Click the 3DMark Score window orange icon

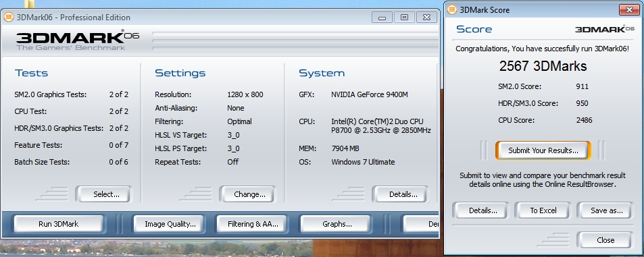pyautogui.click(x=452, y=9)
